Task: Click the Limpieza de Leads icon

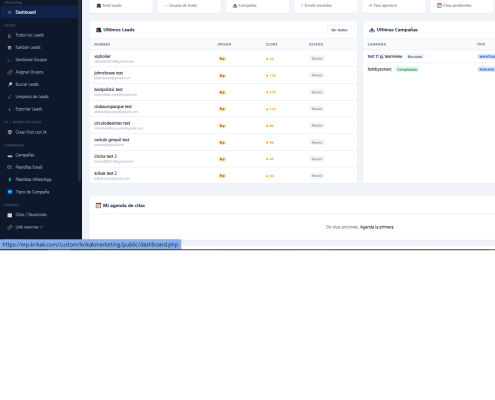Action: pos(9,97)
